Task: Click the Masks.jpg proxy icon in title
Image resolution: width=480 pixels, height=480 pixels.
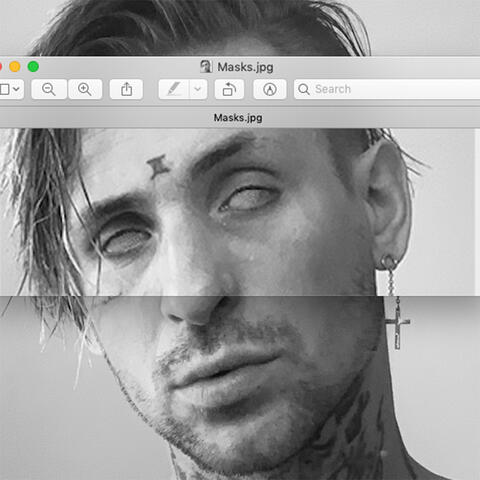Action: (x=206, y=67)
